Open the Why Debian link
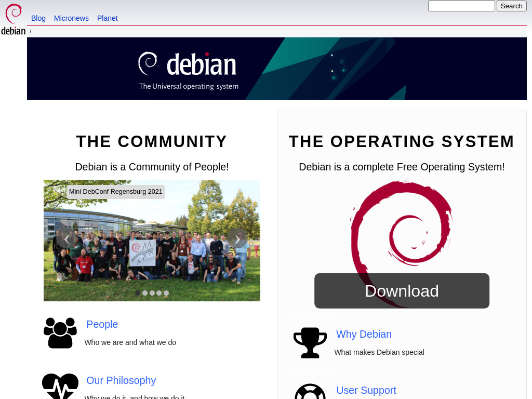 coord(364,334)
